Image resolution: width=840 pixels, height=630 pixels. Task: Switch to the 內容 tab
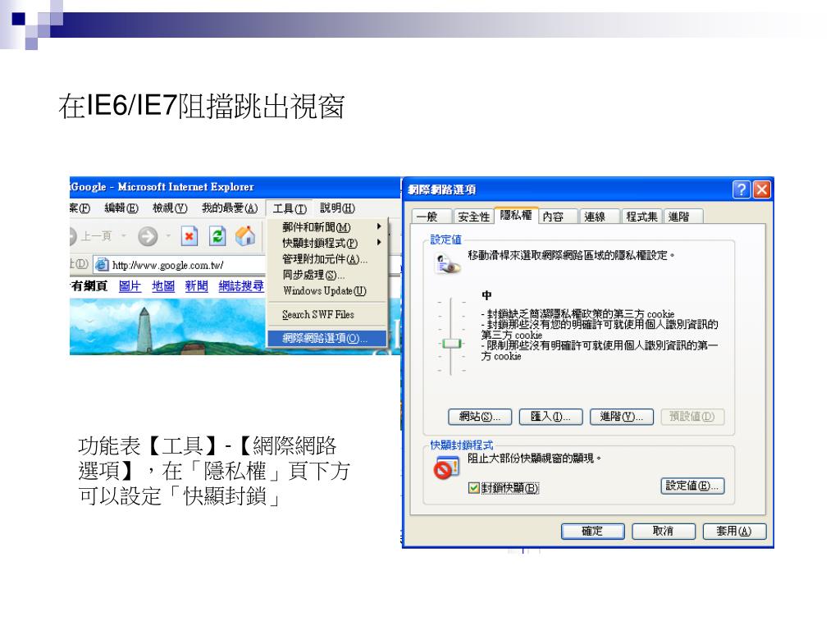(x=557, y=217)
